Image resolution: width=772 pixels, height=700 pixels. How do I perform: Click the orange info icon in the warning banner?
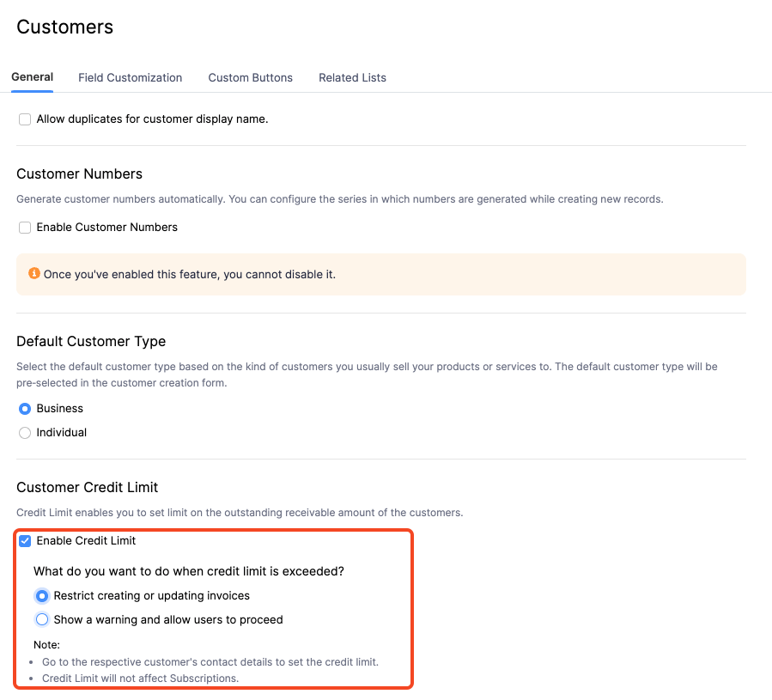(34, 273)
